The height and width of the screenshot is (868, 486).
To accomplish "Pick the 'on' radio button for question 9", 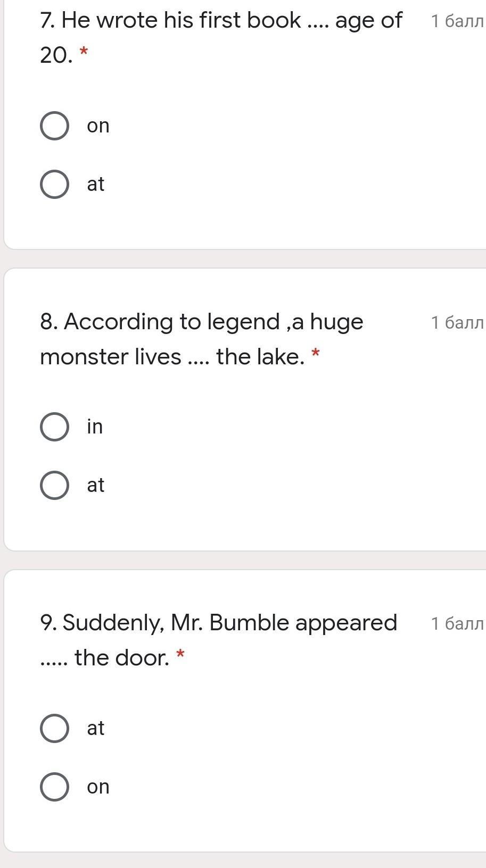I will [x=54, y=787].
